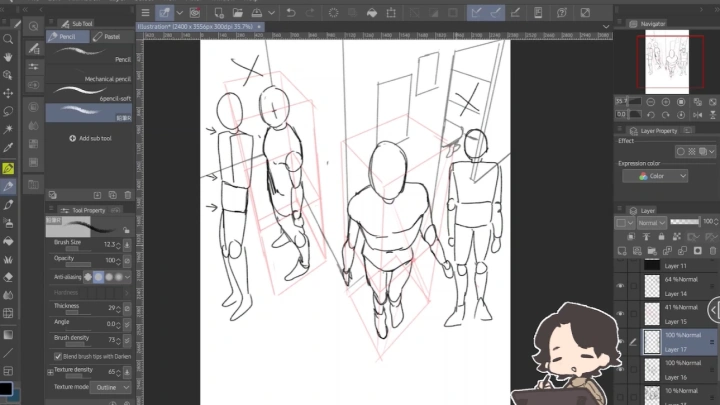Expand the Texture density plus expander

click(x=50, y=372)
